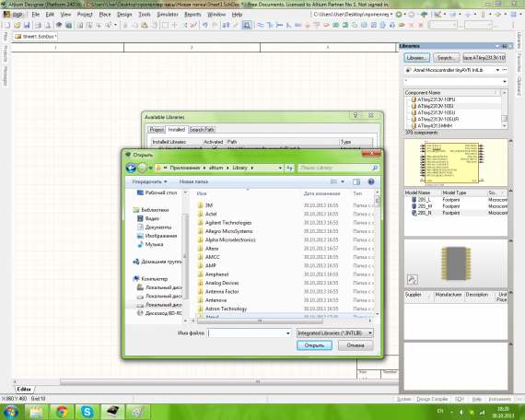Click the first red No ERC cross icon
Viewport: 525px width, 420px height.
[x=411, y=25]
